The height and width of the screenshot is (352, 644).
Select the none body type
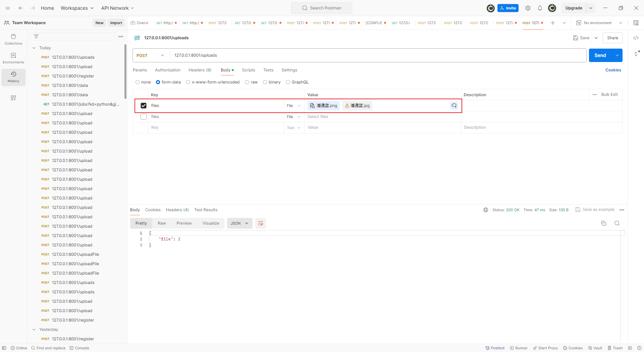click(138, 82)
